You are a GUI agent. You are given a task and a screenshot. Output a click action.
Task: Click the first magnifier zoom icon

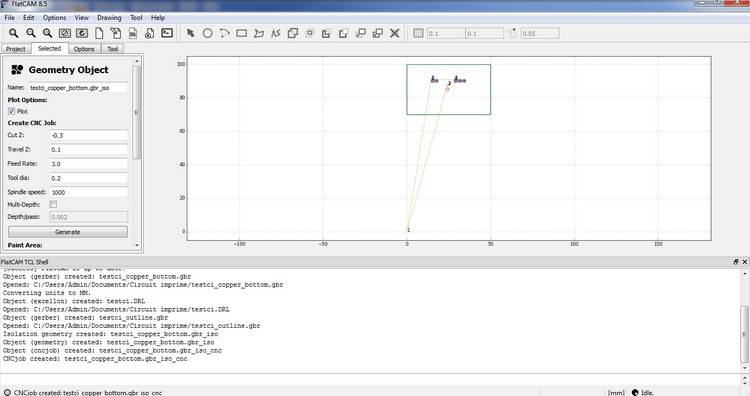point(13,33)
